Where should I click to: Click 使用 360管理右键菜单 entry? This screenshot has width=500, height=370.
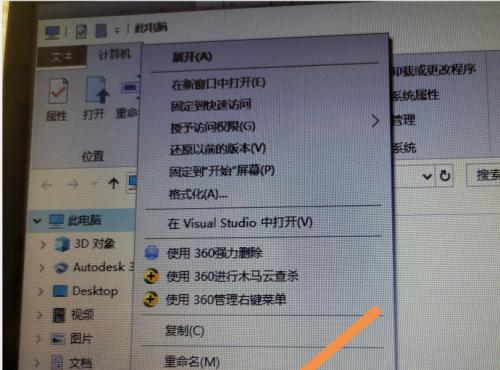(x=226, y=299)
